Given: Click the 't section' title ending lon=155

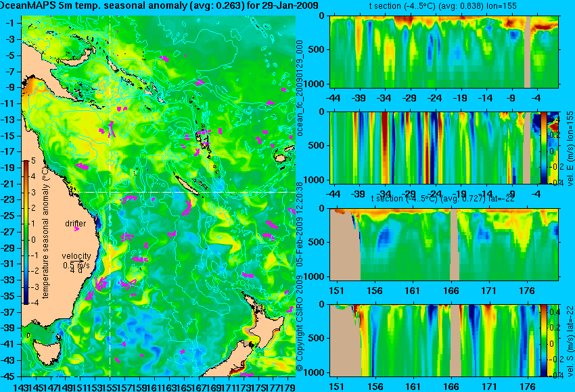Looking at the screenshot, I should [442, 6].
